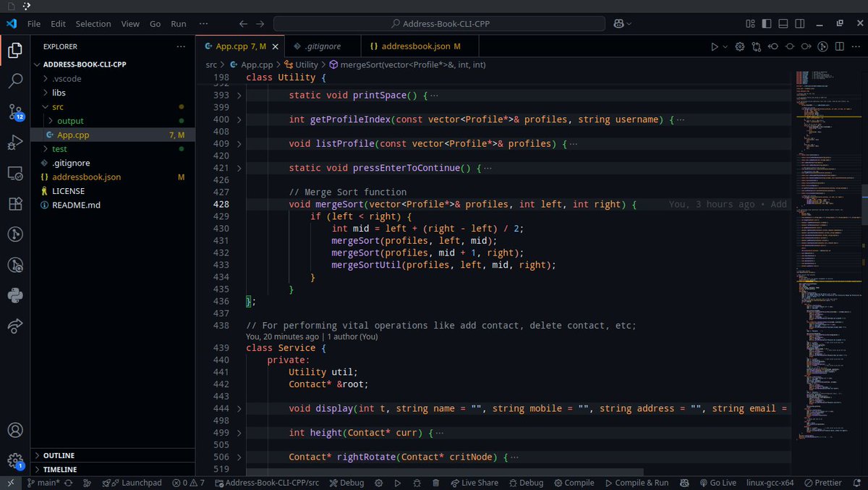Screen dimensions: 868x490
Task: Open the File menu
Action: 34,24
